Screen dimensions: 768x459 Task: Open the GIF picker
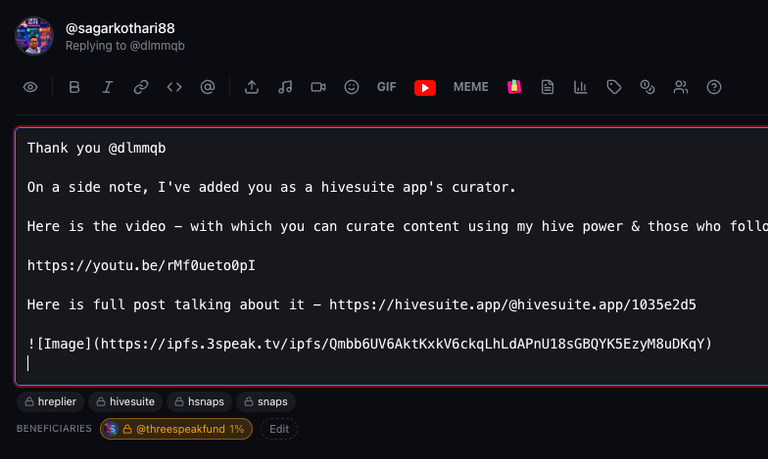(x=386, y=87)
